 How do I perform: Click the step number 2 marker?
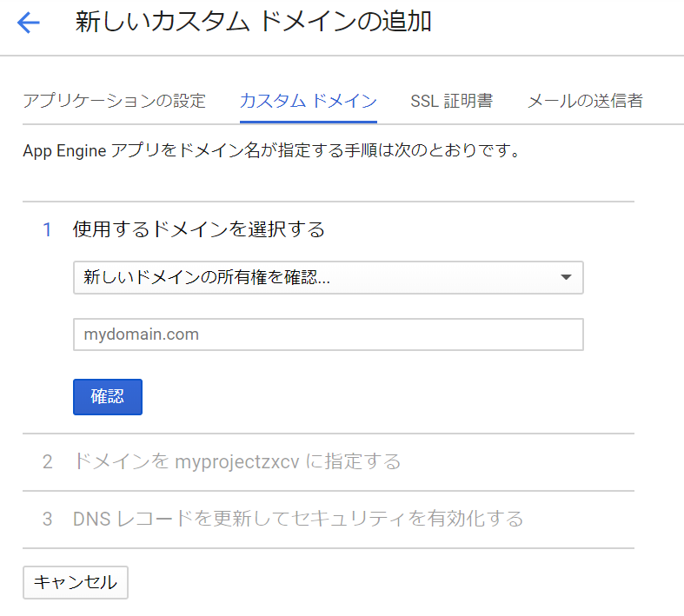48,461
